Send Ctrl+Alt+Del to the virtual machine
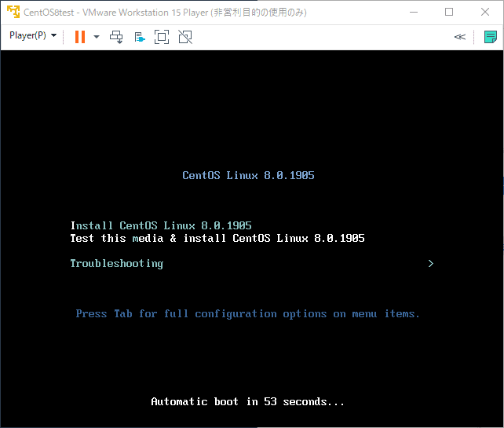The width and height of the screenshot is (504, 428). 116,37
